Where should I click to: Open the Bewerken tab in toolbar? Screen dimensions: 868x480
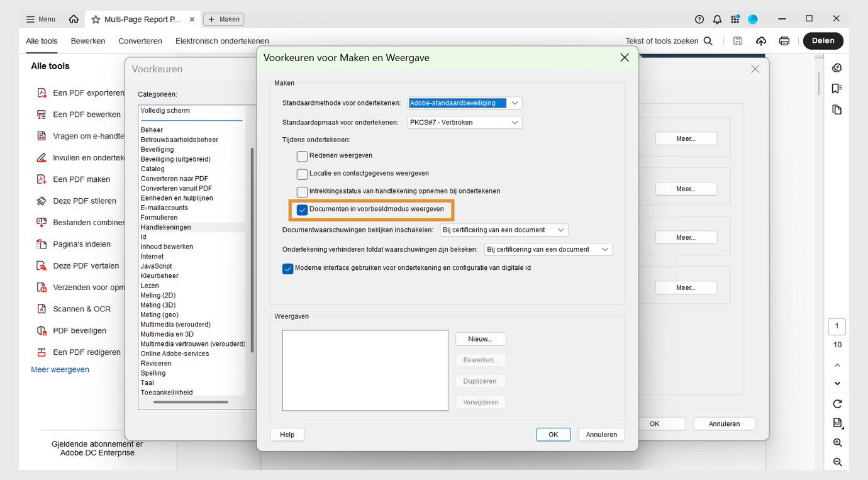click(x=88, y=41)
